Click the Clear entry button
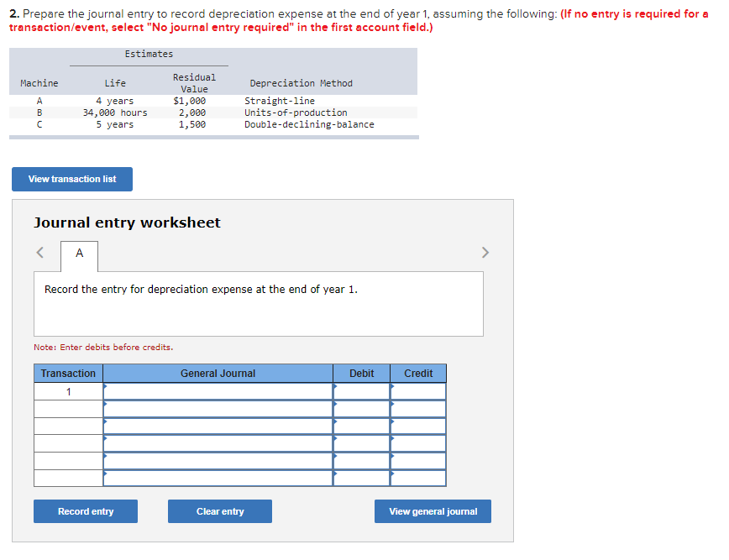This screenshot has height=560, width=729. pos(220,511)
